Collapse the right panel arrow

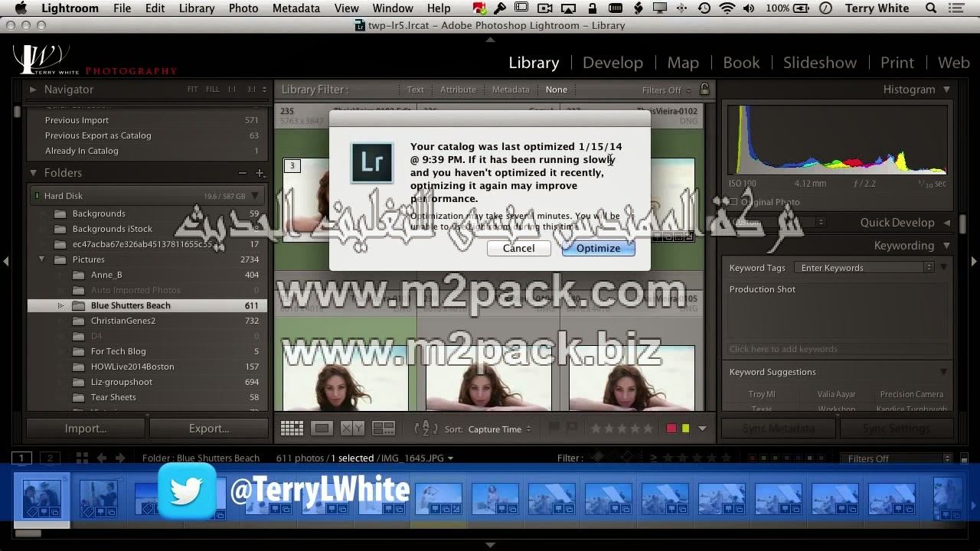point(974,261)
